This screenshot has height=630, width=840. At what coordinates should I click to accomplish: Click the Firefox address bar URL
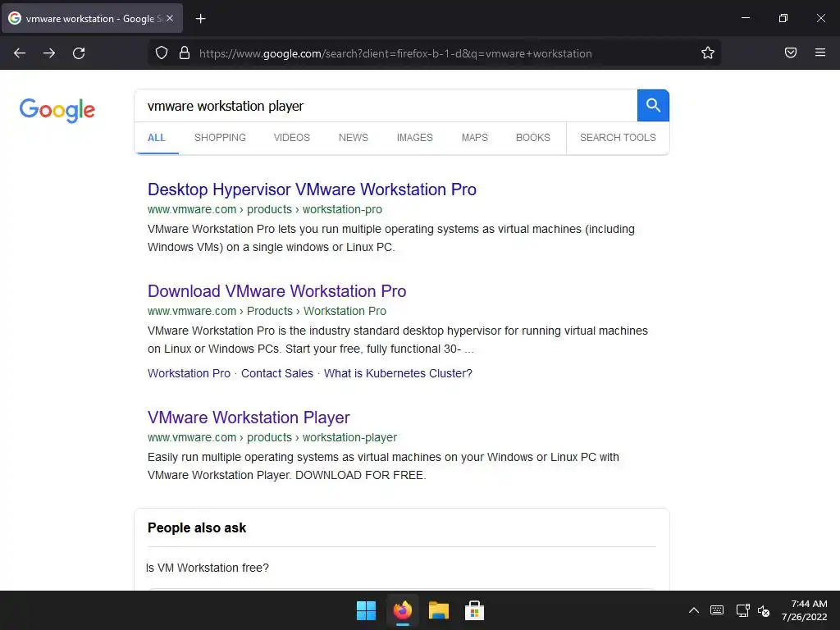[395, 53]
